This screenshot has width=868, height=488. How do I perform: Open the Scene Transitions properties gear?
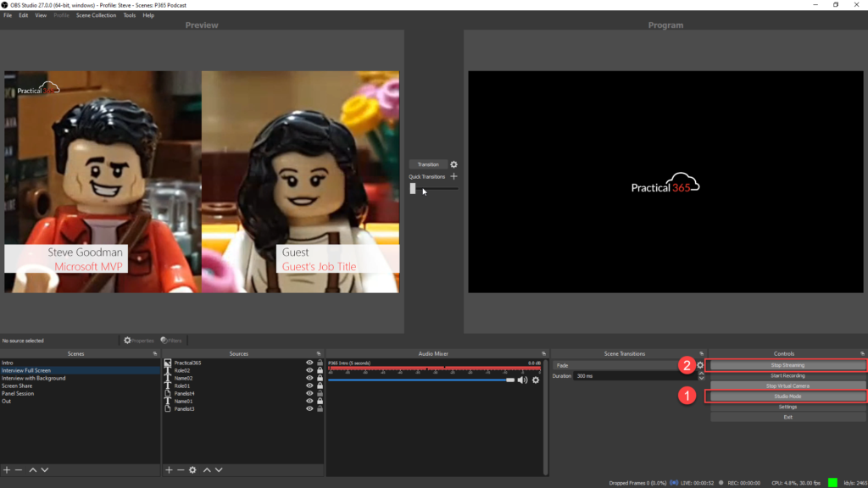tap(700, 365)
